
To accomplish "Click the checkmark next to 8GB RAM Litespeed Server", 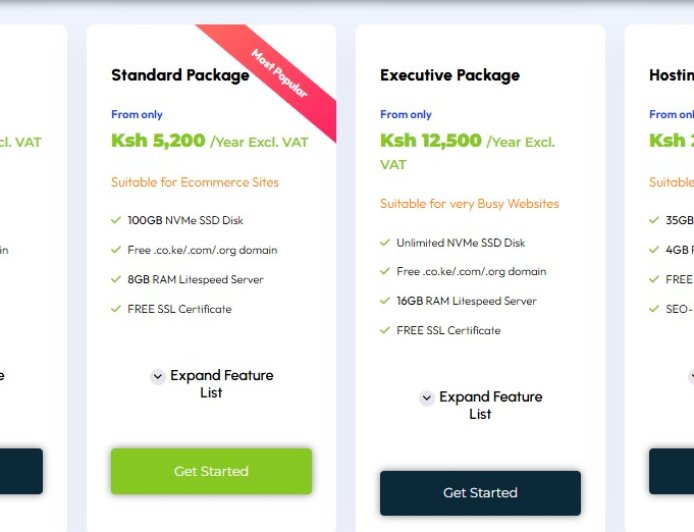I will [117, 280].
